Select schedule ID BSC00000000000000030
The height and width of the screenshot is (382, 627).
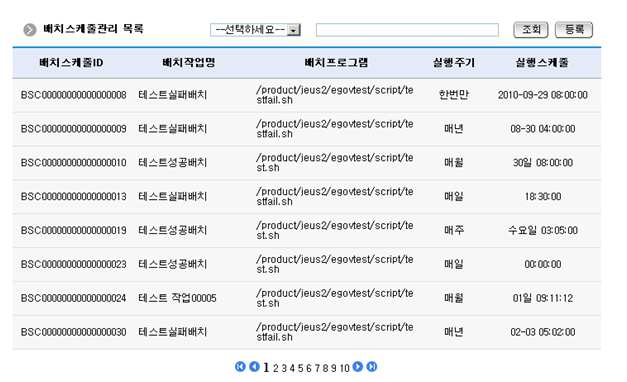coord(74,332)
